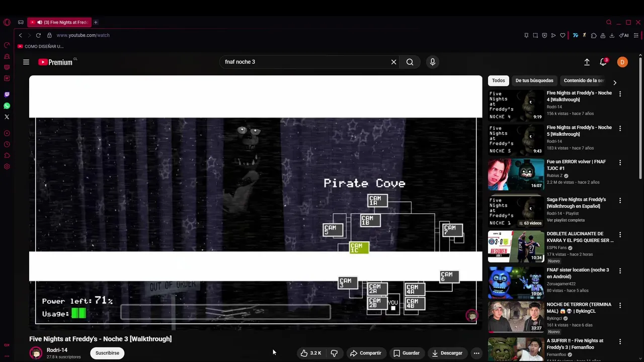
Task: Open Twitch in the Opera sidebar
Action: pos(7,95)
